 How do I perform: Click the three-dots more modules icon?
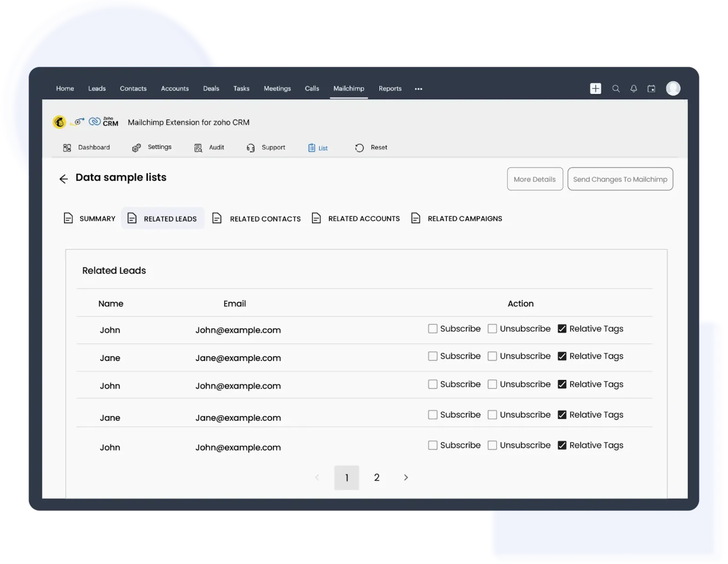coord(418,89)
